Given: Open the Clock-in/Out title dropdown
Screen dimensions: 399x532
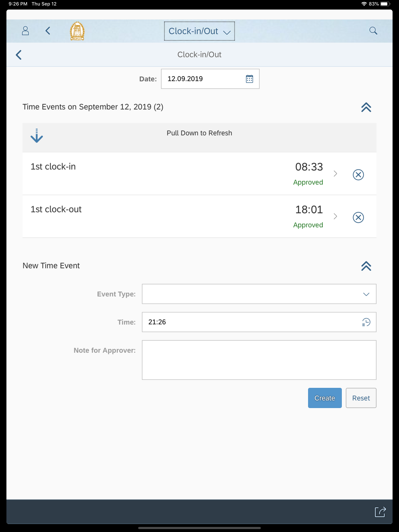Looking at the screenshot, I should [199, 31].
